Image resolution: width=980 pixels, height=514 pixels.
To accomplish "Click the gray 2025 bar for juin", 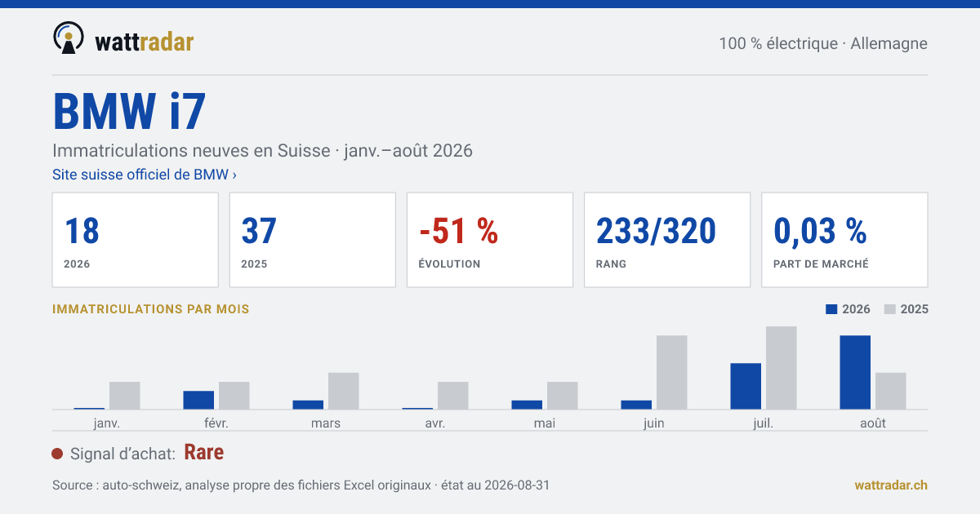I will [672, 372].
